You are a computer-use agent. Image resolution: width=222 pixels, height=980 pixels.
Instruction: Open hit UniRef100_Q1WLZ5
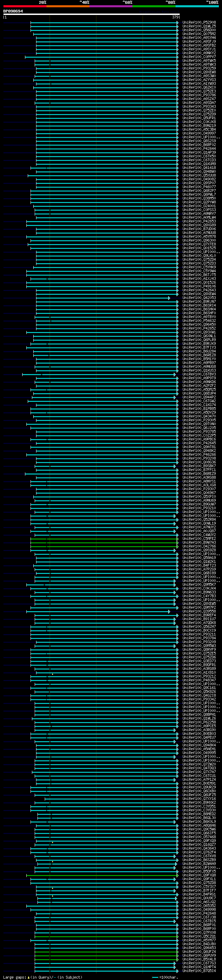tap(199, 26)
